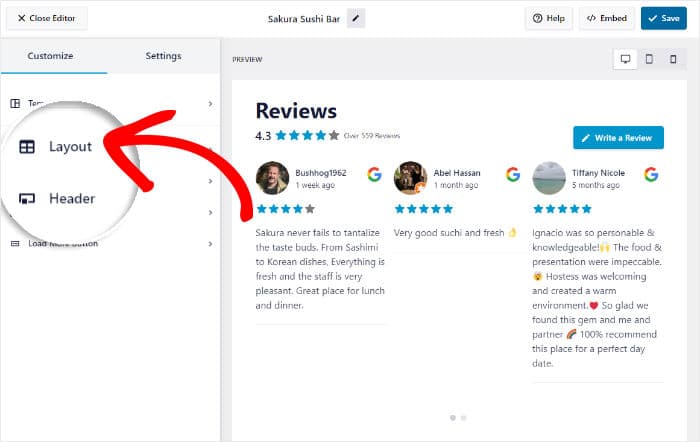Click the Over 559 Reviews text
The height and width of the screenshot is (442, 700).
[x=372, y=136]
